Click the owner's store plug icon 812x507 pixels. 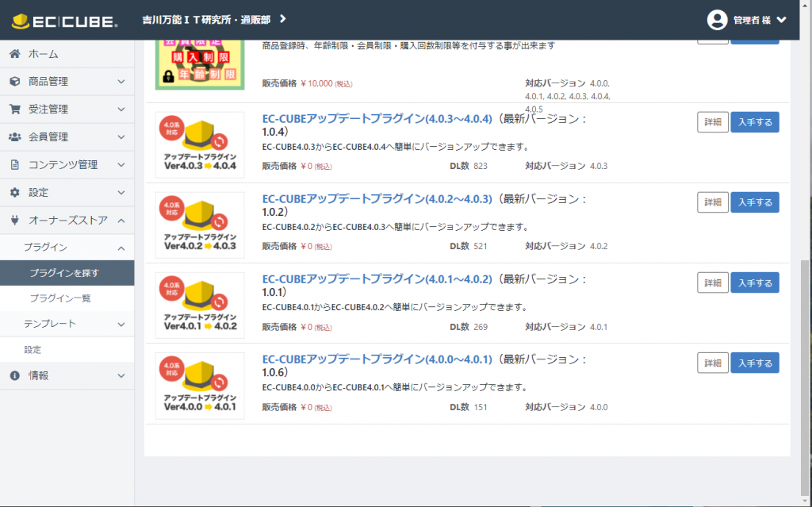14,221
